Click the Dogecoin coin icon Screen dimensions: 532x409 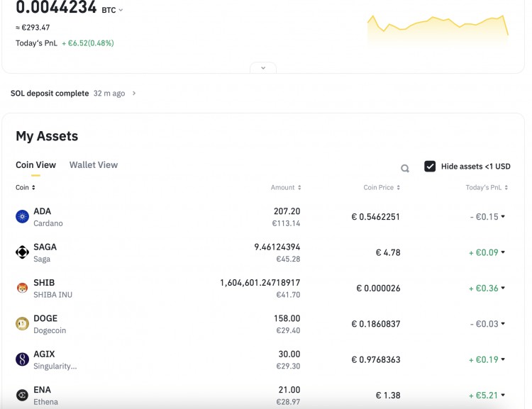click(22, 323)
